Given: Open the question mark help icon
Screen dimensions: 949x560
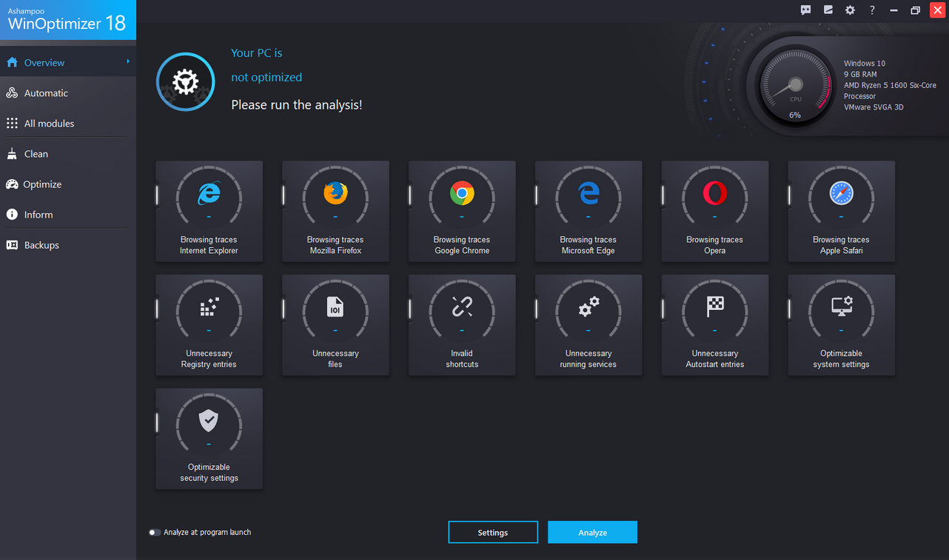Looking at the screenshot, I should [872, 10].
